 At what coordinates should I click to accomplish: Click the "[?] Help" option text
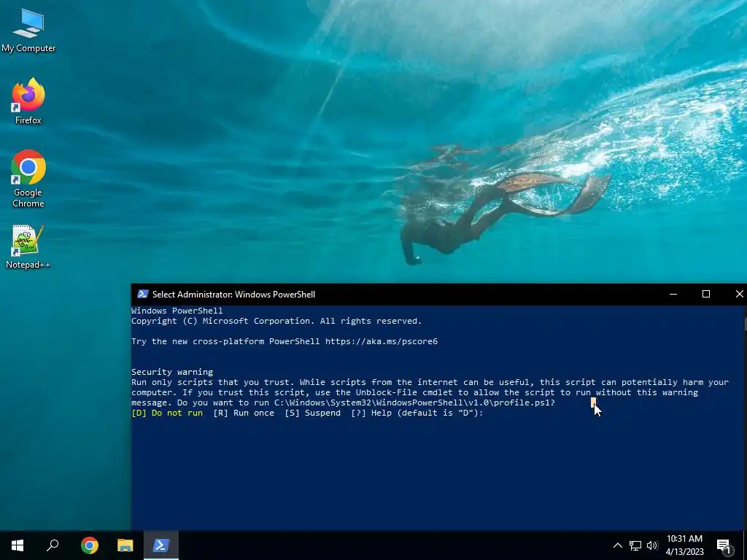(x=371, y=413)
